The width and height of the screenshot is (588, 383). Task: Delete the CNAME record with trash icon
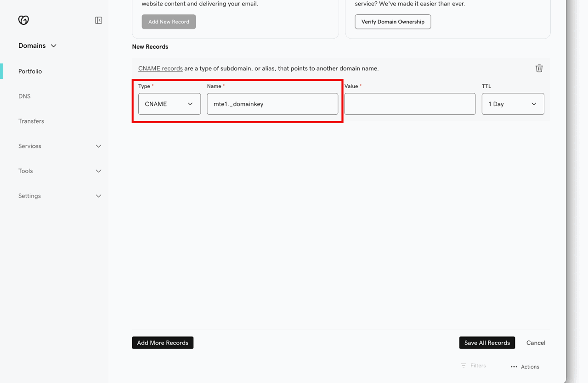pyautogui.click(x=539, y=68)
